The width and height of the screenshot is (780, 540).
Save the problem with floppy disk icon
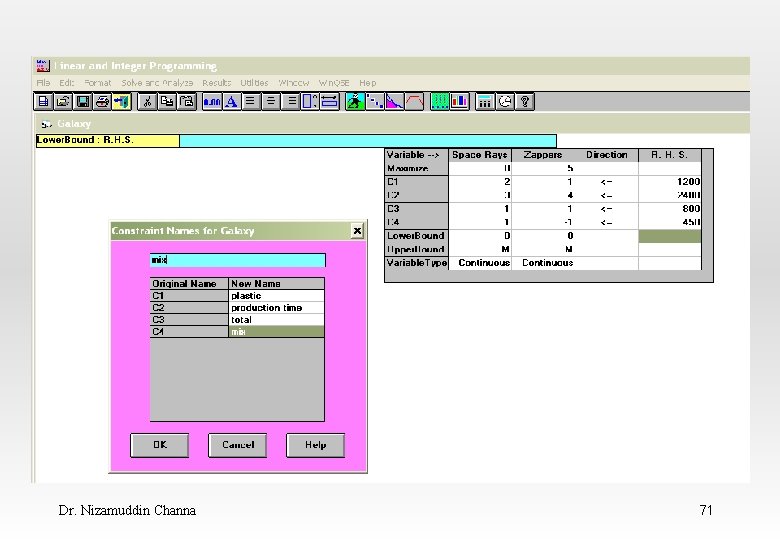83,101
